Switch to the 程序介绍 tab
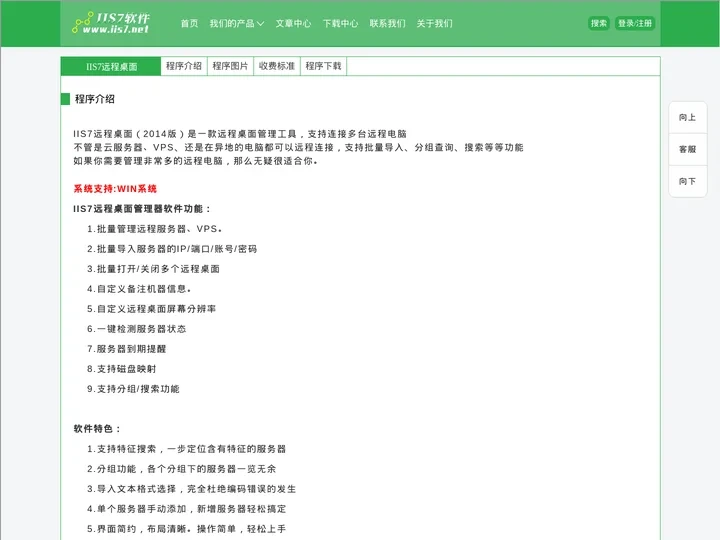This screenshot has height=540, width=720. (184, 66)
